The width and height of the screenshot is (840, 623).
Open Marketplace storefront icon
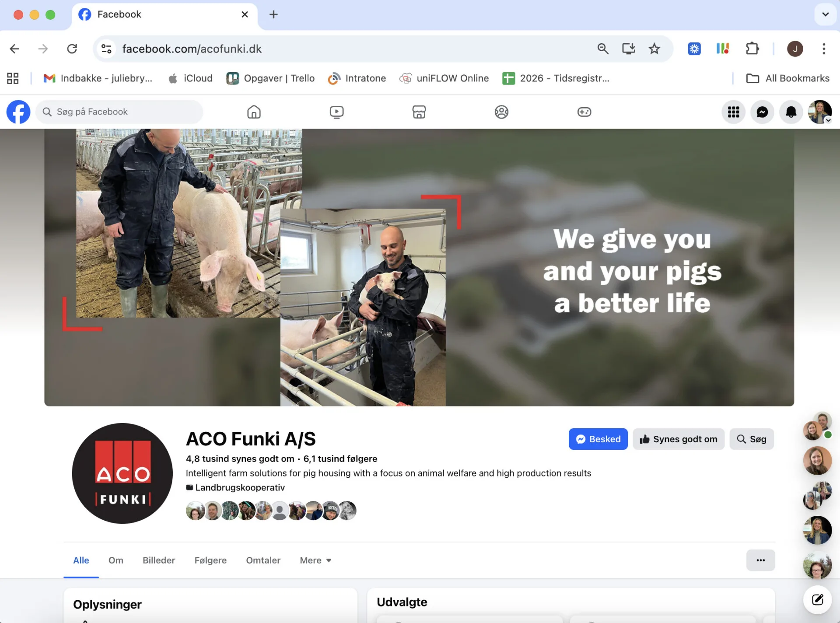coord(419,112)
